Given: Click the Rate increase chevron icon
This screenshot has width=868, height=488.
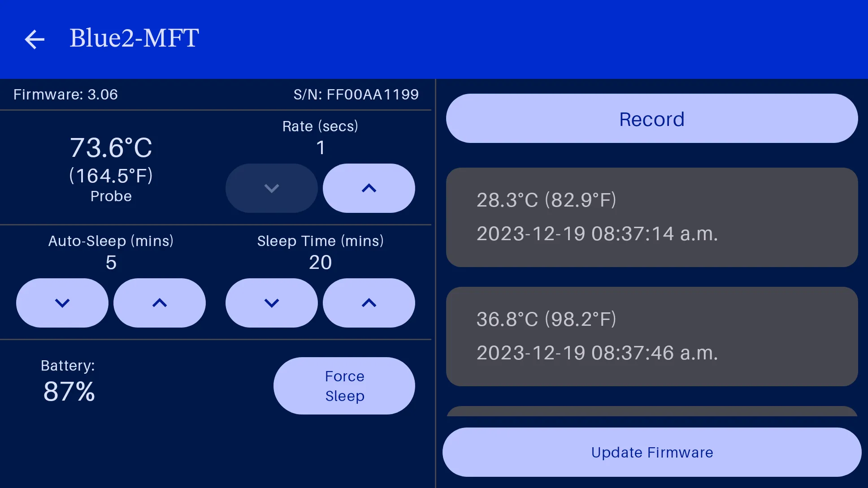Looking at the screenshot, I should pyautogui.click(x=369, y=188).
